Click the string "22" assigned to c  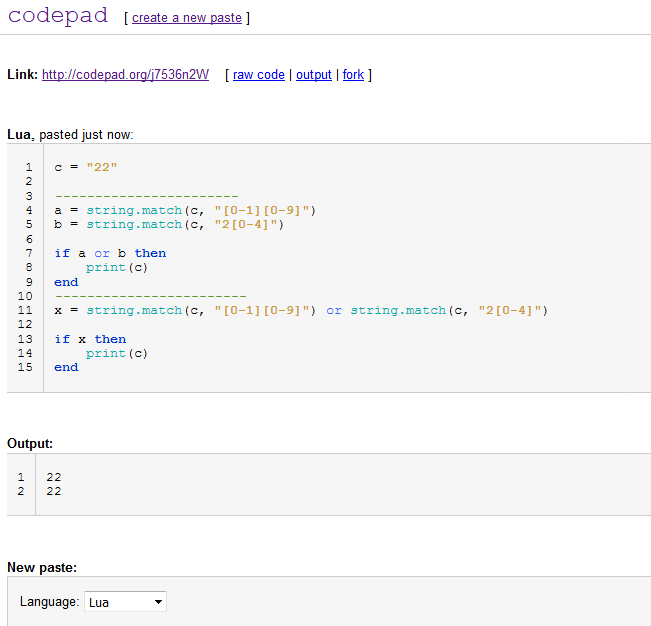coord(102,167)
